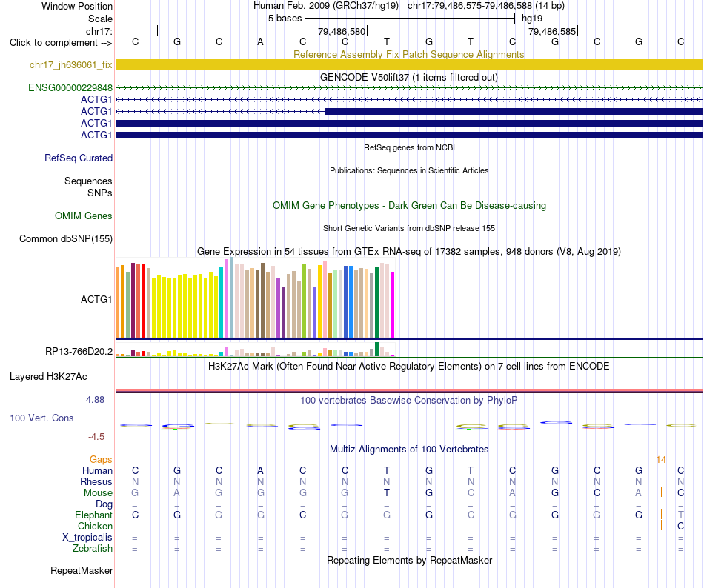Open Publications: Sequences in Scientific Articles title
This screenshot has width=704, height=588.
[409, 170]
